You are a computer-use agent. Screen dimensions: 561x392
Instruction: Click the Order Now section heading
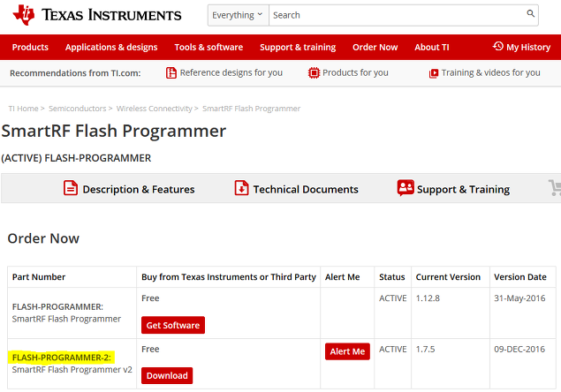(x=43, y=238)
